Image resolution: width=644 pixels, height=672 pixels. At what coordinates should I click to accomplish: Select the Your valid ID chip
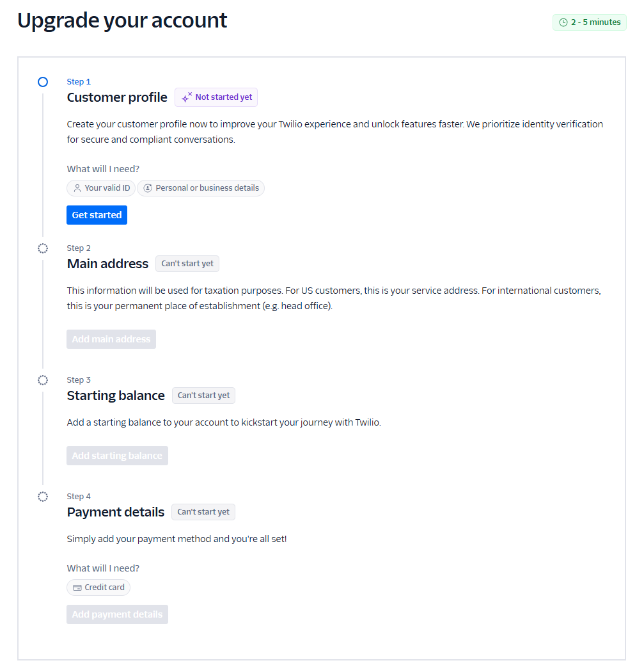pyautogui.click(x=100, y=188)
